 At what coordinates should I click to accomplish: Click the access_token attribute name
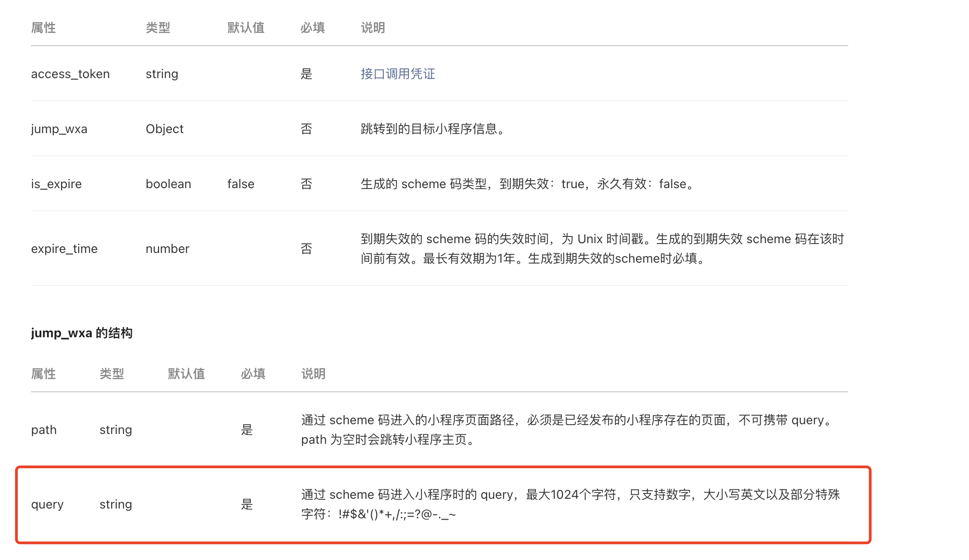click(x=70, y=74)
